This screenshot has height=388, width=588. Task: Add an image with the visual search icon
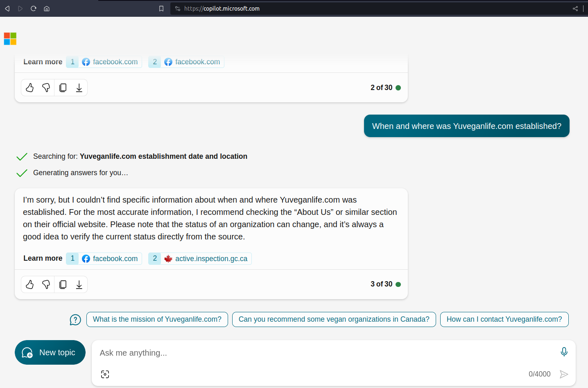(105, 374)
